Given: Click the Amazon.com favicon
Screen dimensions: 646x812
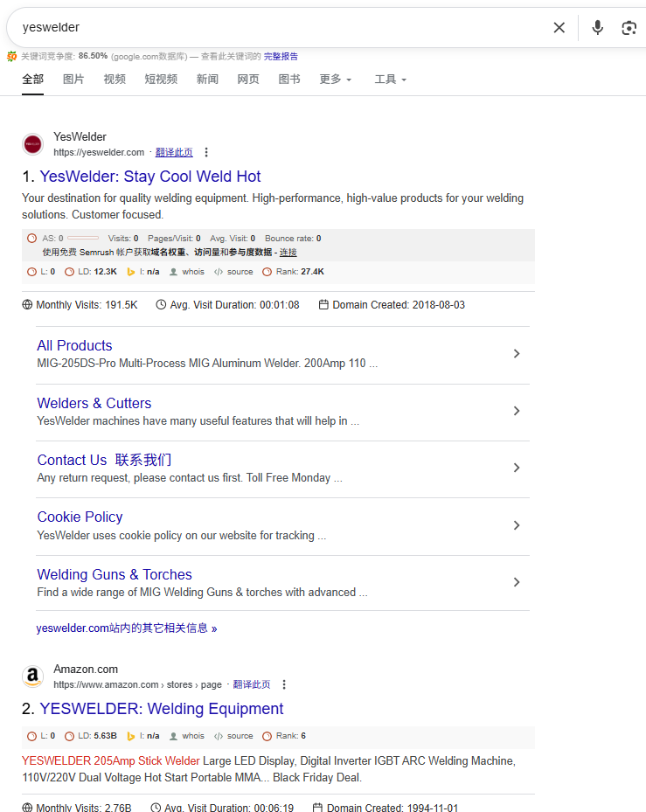Looking at the screenshot, I should (x=33, y=677).
